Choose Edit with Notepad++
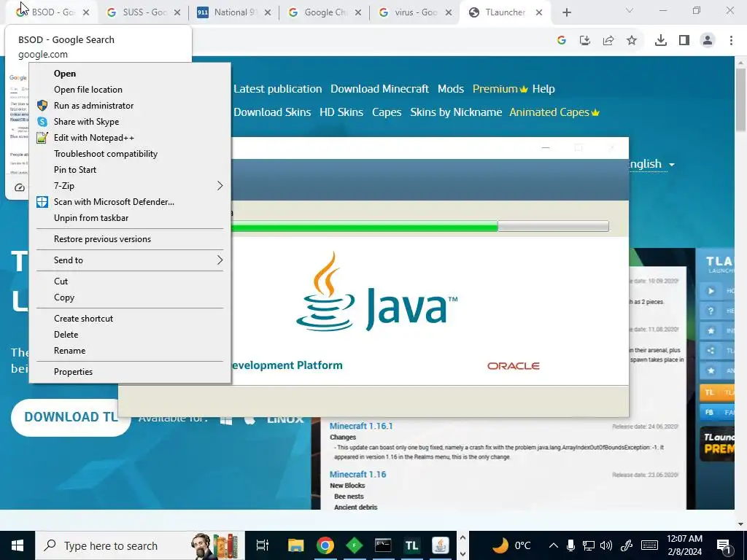This screenshot has width=747, height=560. click(x=130, y=138)
